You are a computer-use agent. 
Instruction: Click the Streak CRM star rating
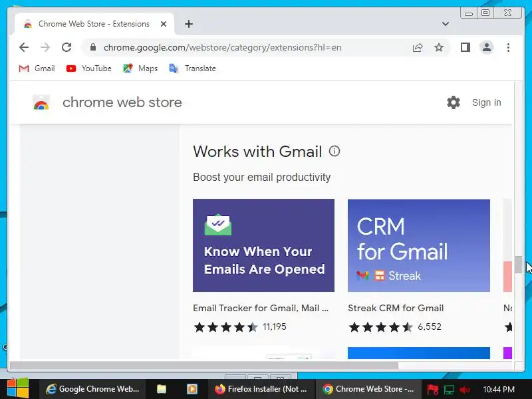point(380,327)
